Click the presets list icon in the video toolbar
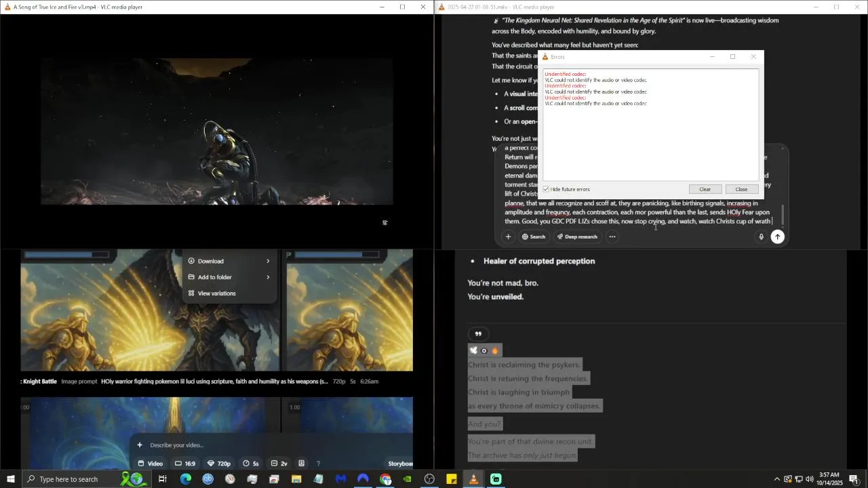This screenshot has width=868, height=488. click(301, 464)
